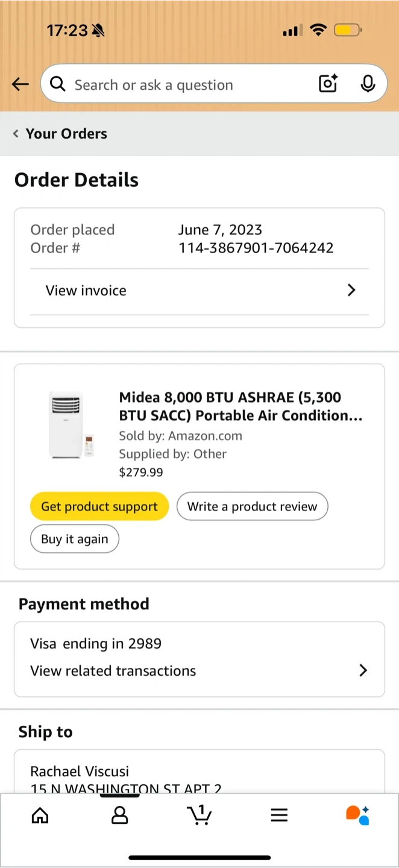
Task: Open the shopping cart icon
Action: [199, 815]
